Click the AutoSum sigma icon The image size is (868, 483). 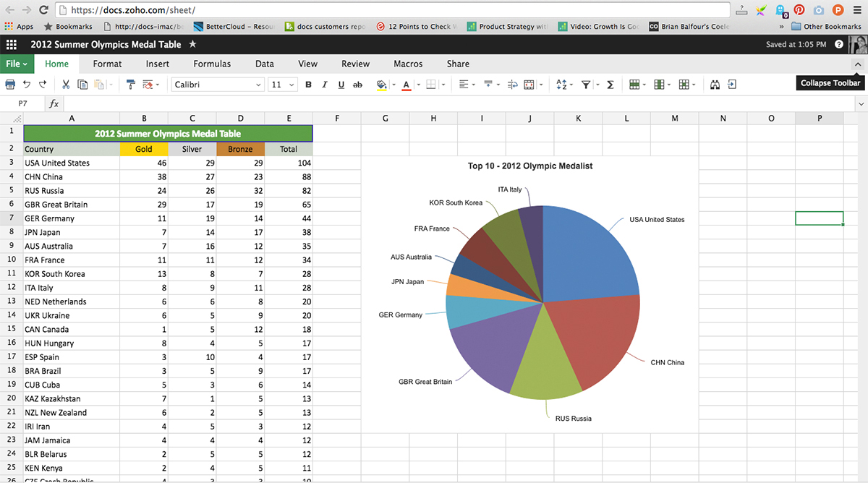click(x=610, y=85)
